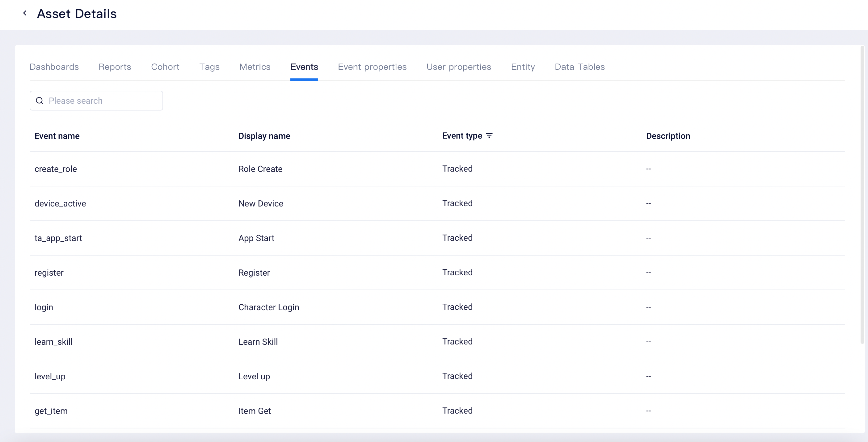Select the ta_app_start event name
868x442 pixels.
58,238
